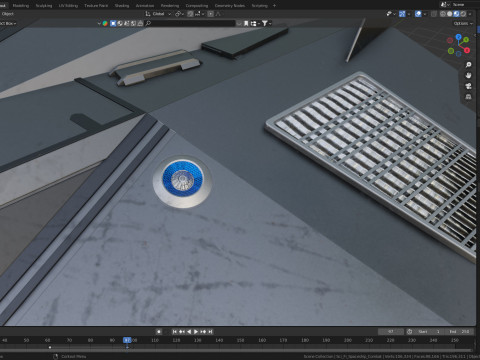The image size is (480, 360).
Task: Toggle snapping magnet button
Action: click(x=190, y=14)
